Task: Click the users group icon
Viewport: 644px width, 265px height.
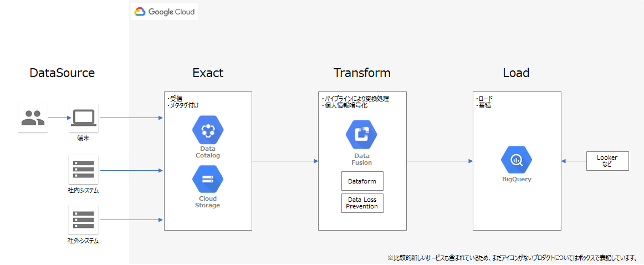Action: tap(33, 118)
